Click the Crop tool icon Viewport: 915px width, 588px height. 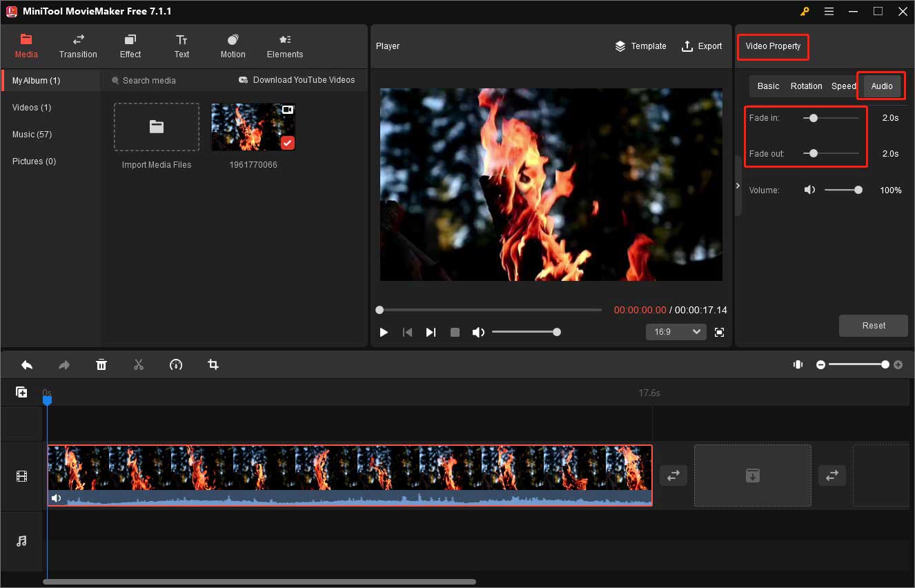213,364
